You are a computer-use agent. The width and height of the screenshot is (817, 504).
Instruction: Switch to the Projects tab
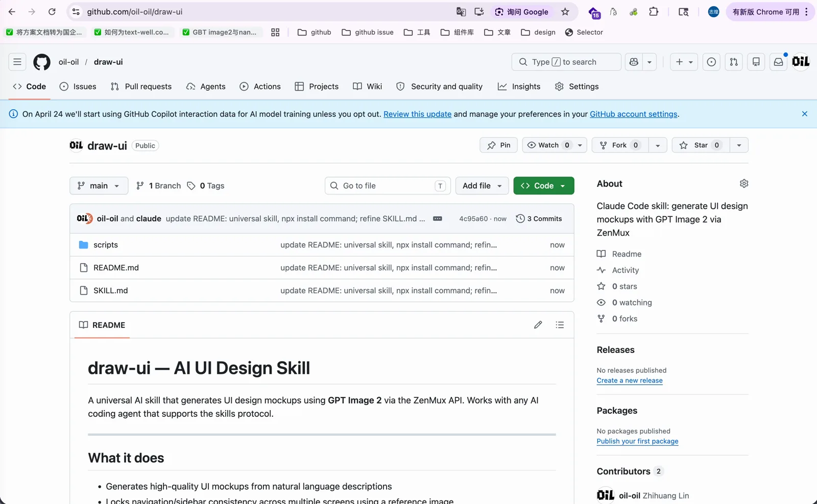click(x=317, y=87)
